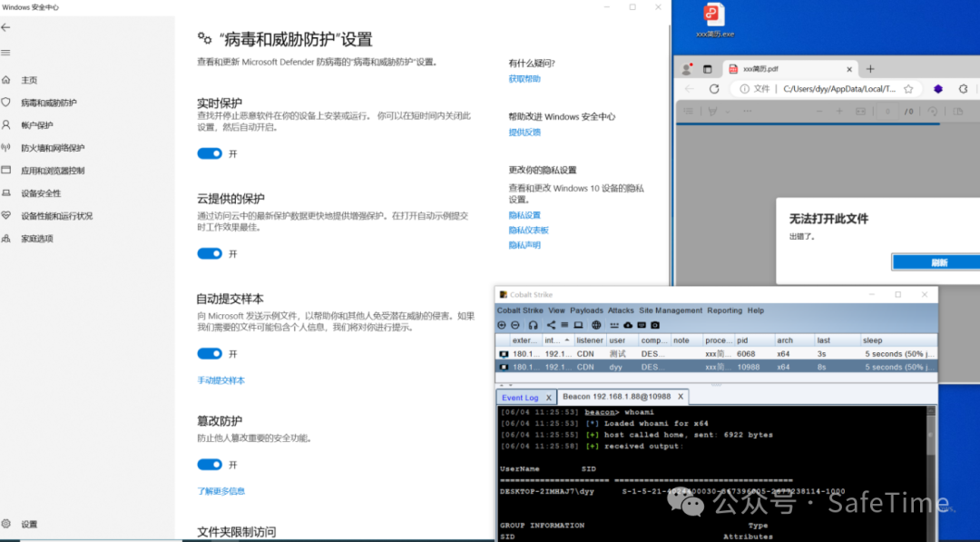Click the purple extension icon in Edge

(937, 89)
